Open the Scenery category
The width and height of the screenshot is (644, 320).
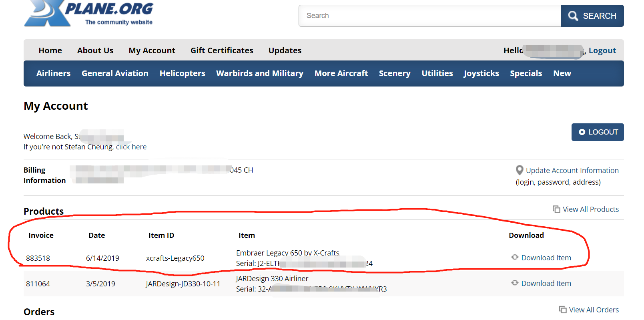click(395, 73)
